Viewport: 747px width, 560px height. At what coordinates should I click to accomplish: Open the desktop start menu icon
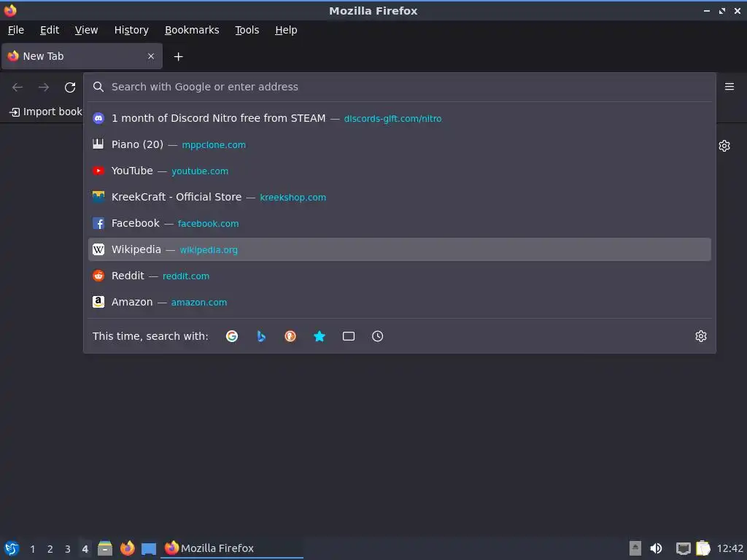click(12, 548)
